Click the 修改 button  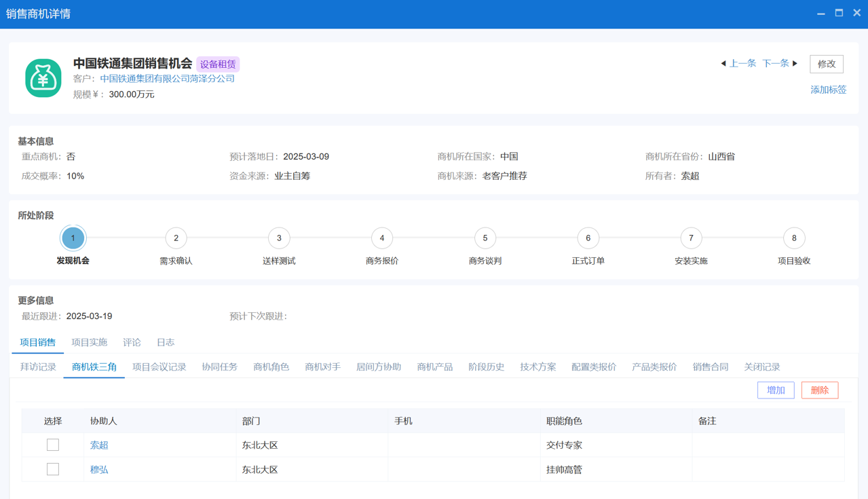click(826, 64)
